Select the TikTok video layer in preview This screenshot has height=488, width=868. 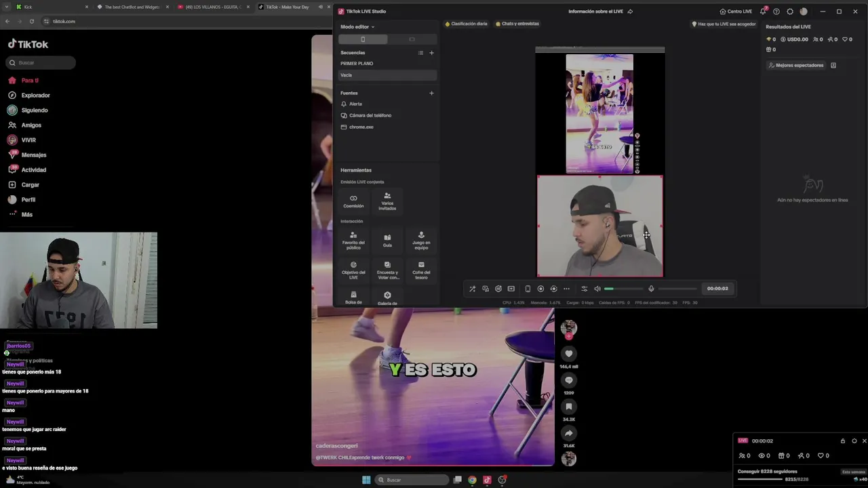(x=599, y=114)
